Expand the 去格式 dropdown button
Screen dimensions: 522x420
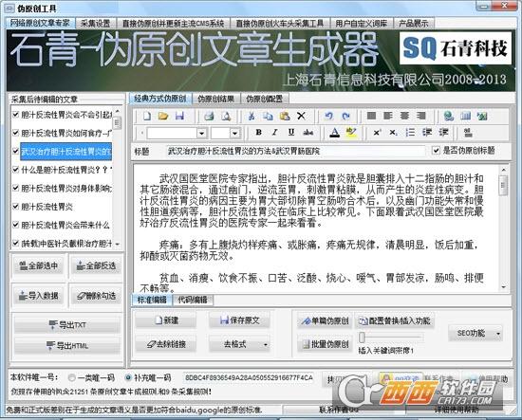266,344
